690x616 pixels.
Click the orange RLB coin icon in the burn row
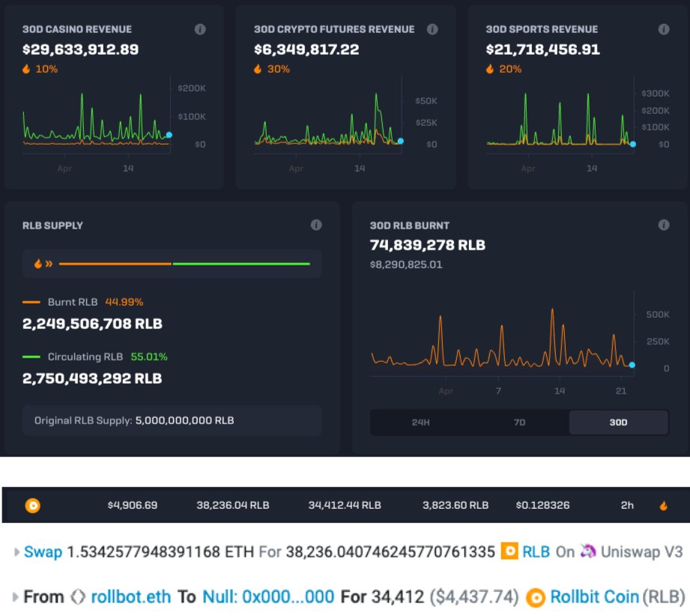pos(32,505)
